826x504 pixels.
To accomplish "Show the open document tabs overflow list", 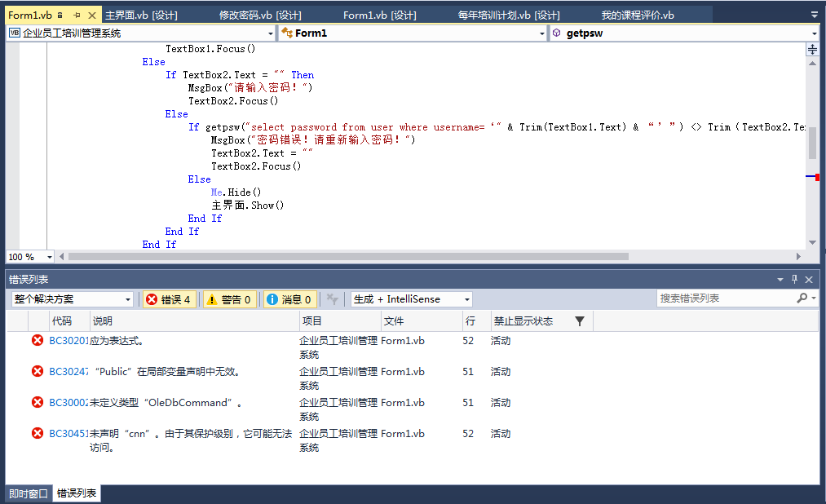I will 815,15.
